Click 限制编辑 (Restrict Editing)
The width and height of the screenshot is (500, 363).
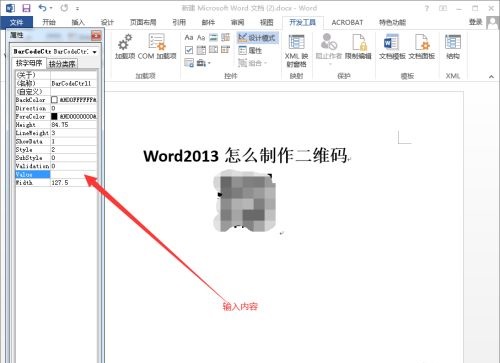click(x=358, y=46)
